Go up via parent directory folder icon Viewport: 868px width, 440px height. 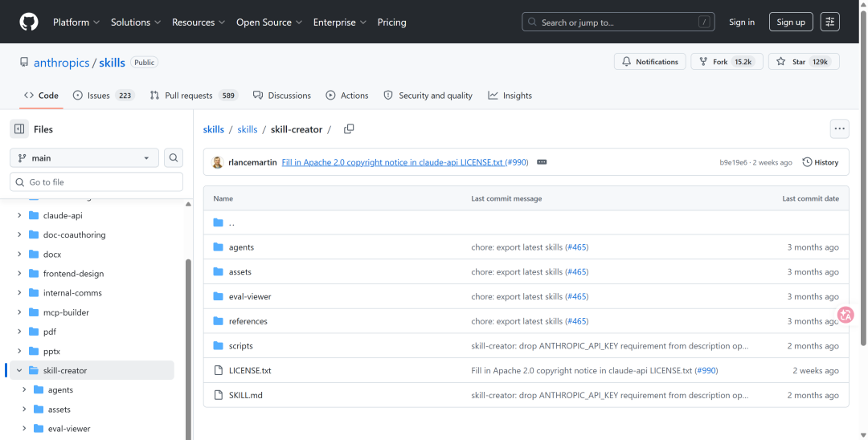(218, 222)
